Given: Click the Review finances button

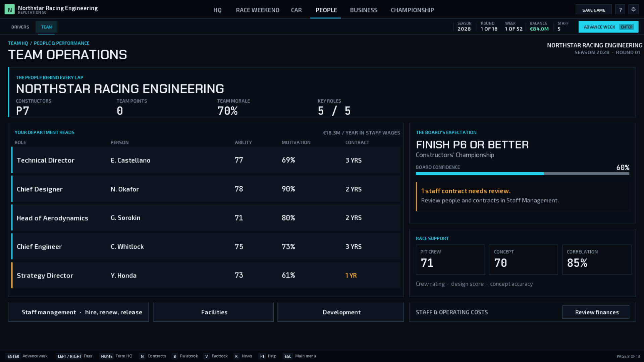Looking at the screenshot, I should [596, 312].
